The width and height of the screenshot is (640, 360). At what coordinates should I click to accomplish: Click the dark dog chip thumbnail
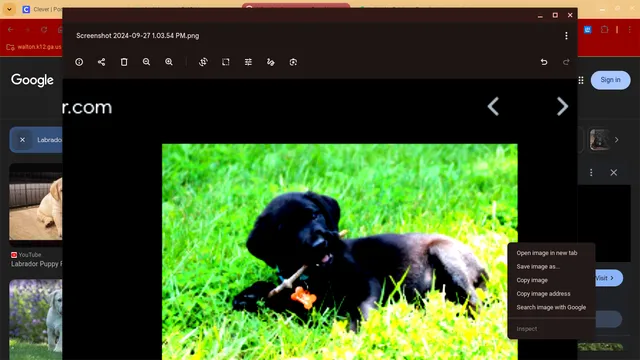tap(600, 140)
